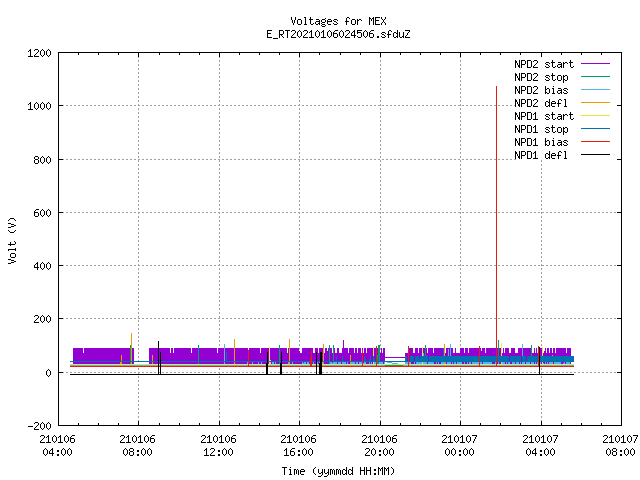Click the x-axis tick 210106 08:00
This screenshot has height=480, width=640.
tap(138, 445)
